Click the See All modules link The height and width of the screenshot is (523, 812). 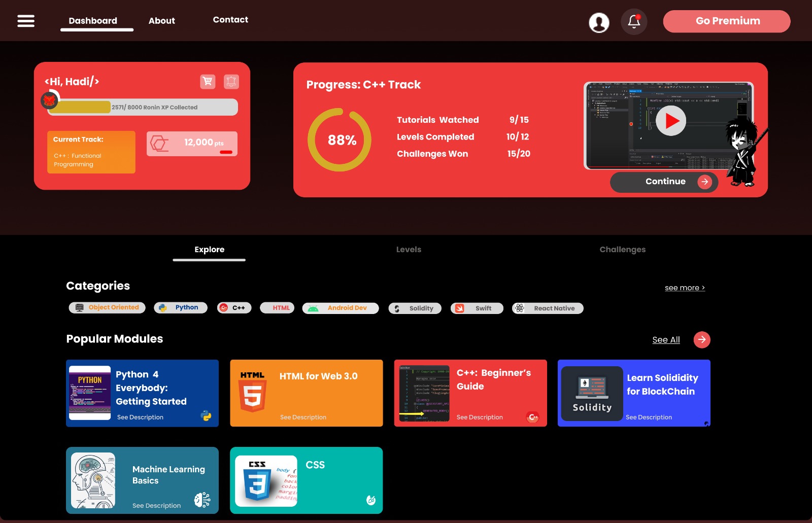pyautogui.click(x=666, y=340)
